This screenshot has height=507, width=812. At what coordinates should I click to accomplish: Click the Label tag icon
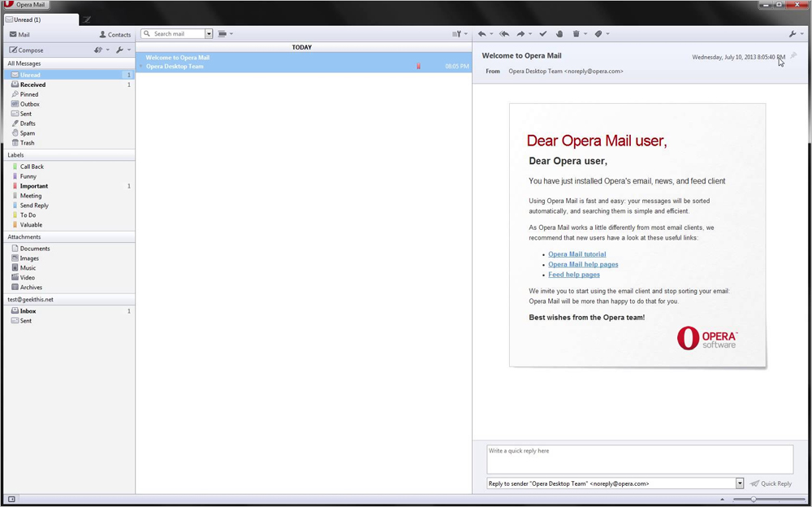(x=598, y=33)
